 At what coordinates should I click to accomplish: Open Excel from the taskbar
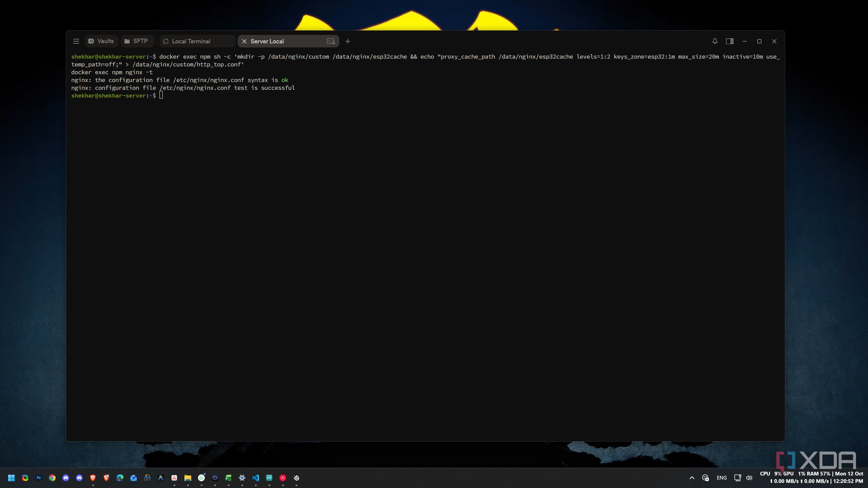pos(229,478)
